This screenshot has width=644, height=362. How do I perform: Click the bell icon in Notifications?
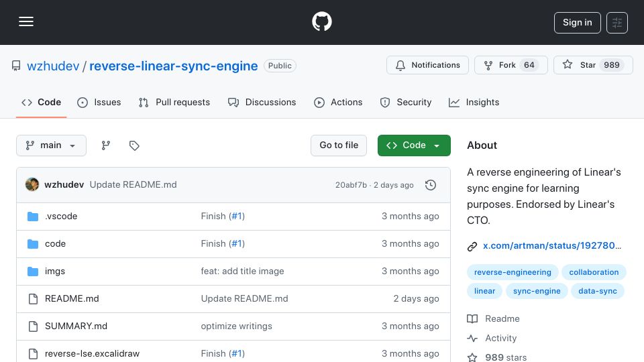point(400,65)
